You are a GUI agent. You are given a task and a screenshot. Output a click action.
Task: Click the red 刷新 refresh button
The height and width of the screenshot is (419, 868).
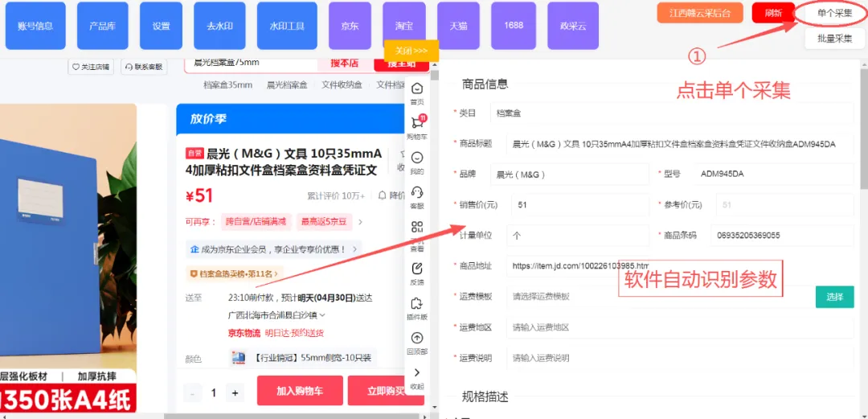773,14
